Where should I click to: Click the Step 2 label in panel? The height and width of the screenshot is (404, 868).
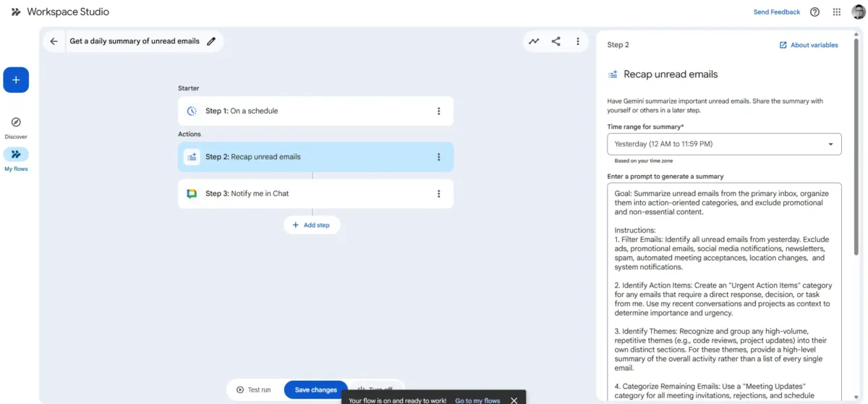tap(618, 45)
